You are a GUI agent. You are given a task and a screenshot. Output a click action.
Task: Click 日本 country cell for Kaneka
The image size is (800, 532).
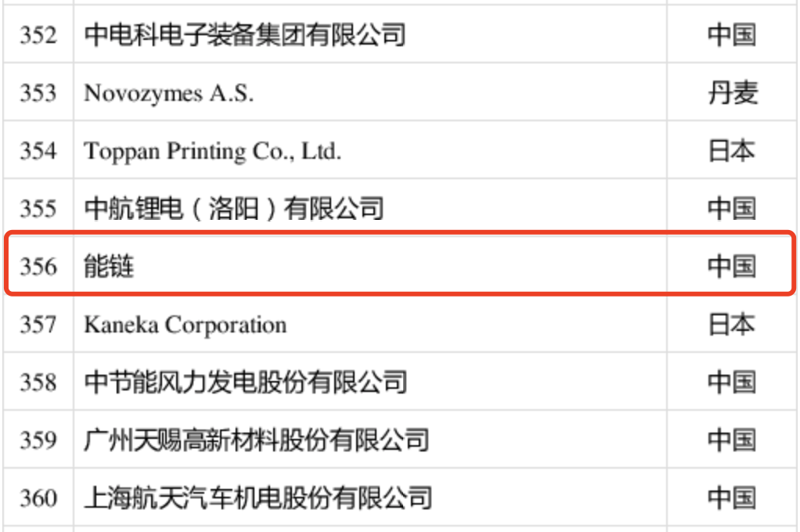click(732, 325)
